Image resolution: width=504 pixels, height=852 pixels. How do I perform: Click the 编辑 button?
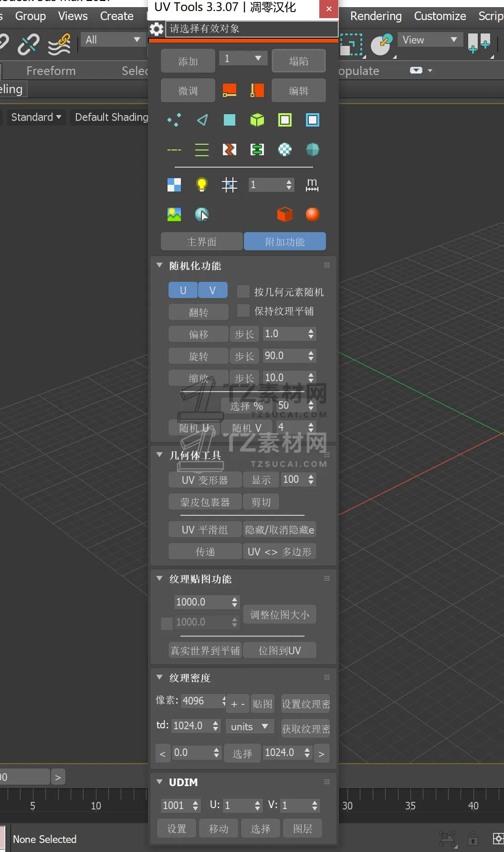[299, 91]
